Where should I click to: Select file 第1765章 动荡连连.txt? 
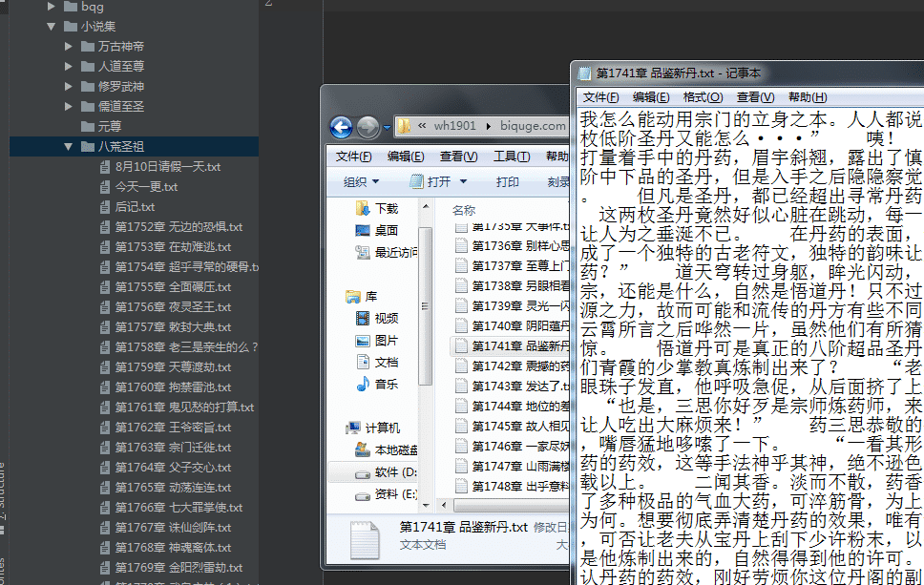click(x=173, y=488)
